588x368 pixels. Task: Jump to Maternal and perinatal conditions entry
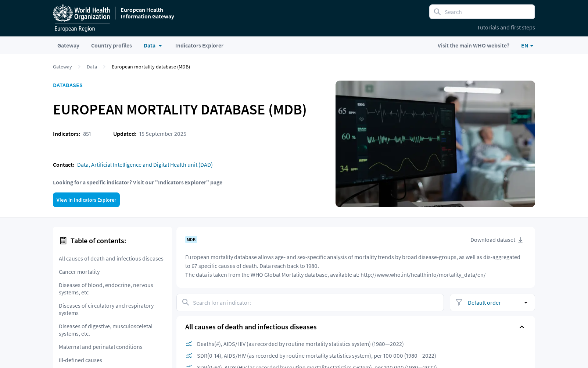(101, 347)
